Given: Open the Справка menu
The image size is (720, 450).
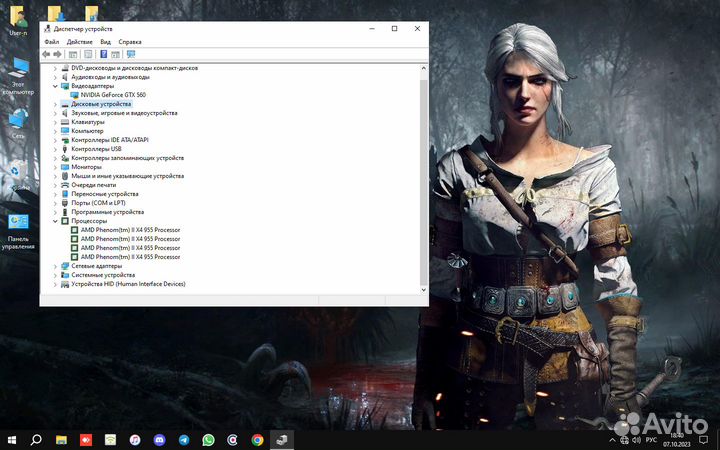Looking at the screenshot, I should click(x=130, y=42).
